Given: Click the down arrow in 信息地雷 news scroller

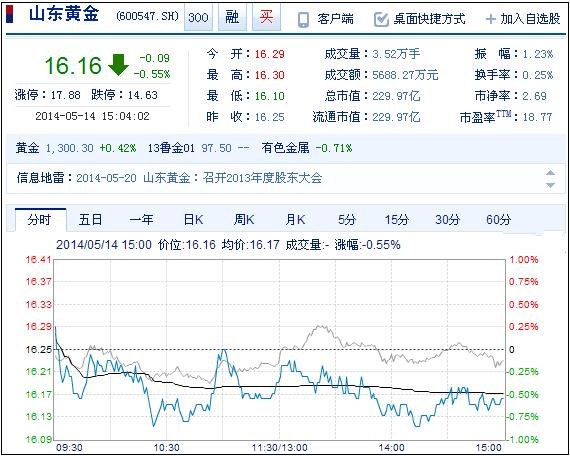Looking at the screenshot, I should click(x=550, y=185).
